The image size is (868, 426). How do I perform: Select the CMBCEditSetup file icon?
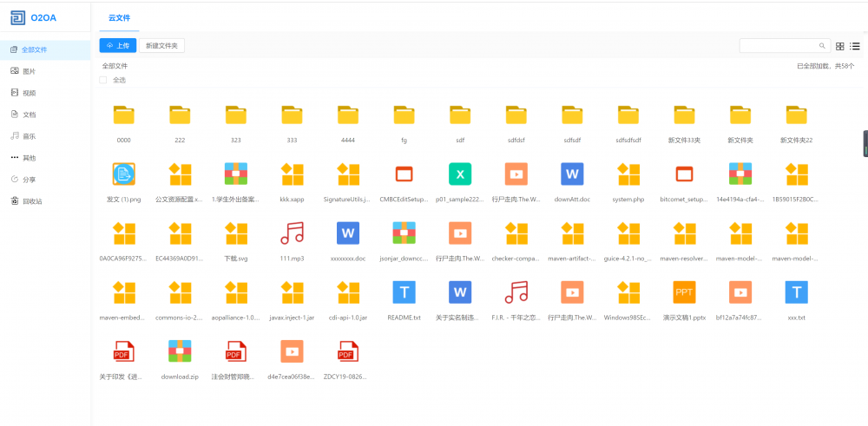[x=404, y=174]
